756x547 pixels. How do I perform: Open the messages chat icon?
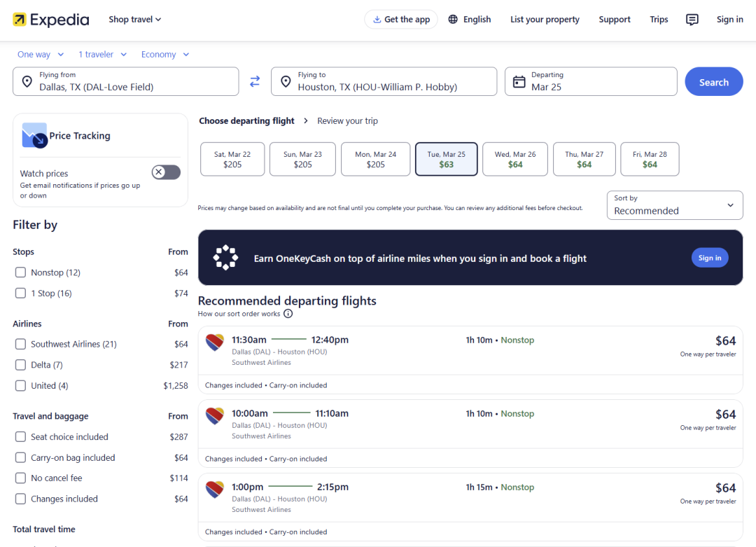[x=692, y=20]
